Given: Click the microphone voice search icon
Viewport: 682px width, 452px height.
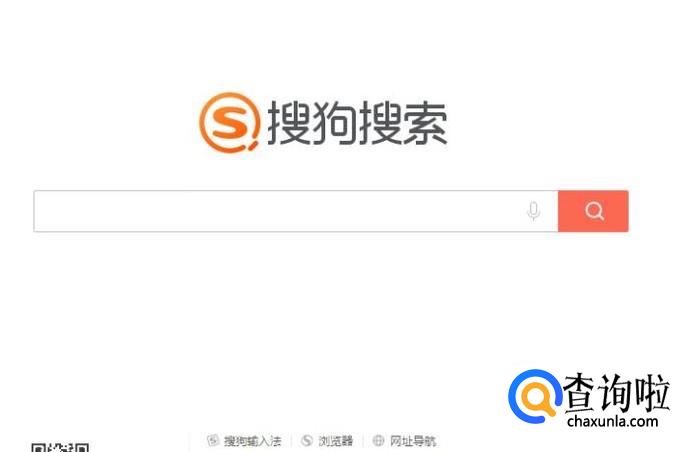Looking at the screenshot, I should click(534, 211).
